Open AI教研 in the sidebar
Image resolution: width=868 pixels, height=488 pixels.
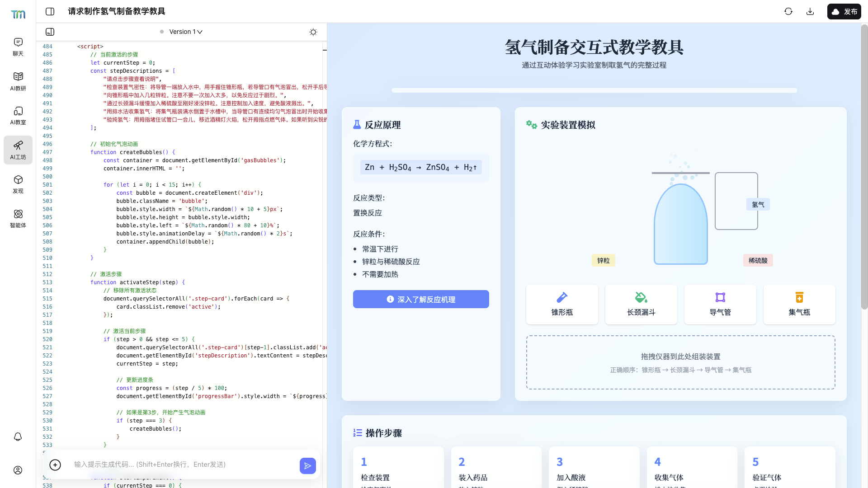click(x=18, y=81)
